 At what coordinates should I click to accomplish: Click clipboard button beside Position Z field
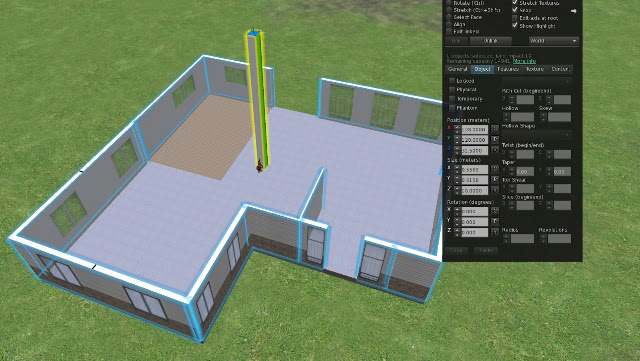(495, 150)
